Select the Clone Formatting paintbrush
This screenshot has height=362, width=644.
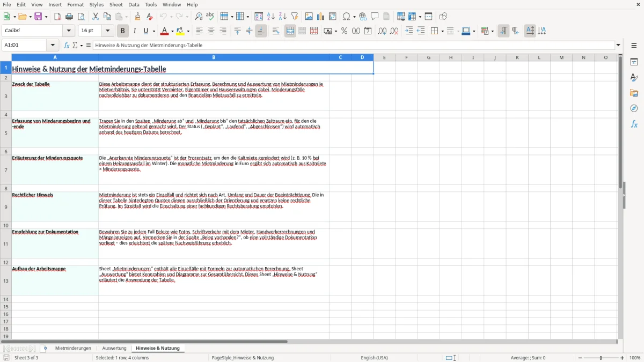(x=137, y=17)
